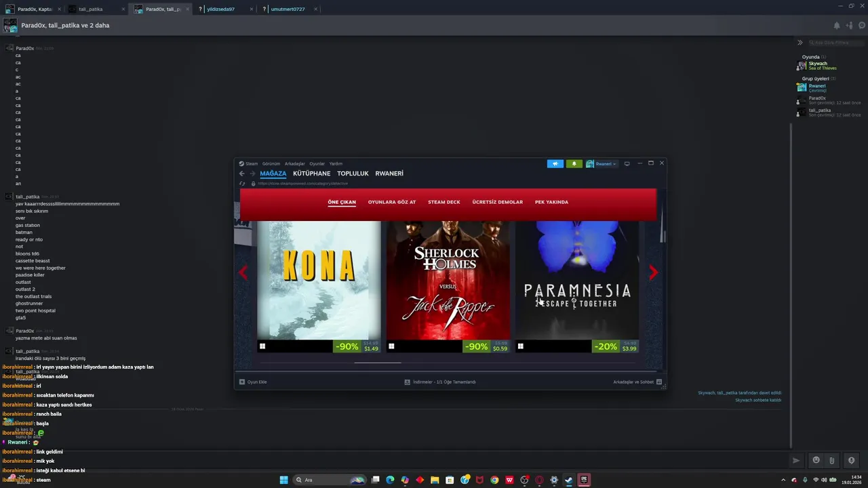Switch to the yildizseda97 chat tab
Screen dimensions: 868x488
(225, 9)
